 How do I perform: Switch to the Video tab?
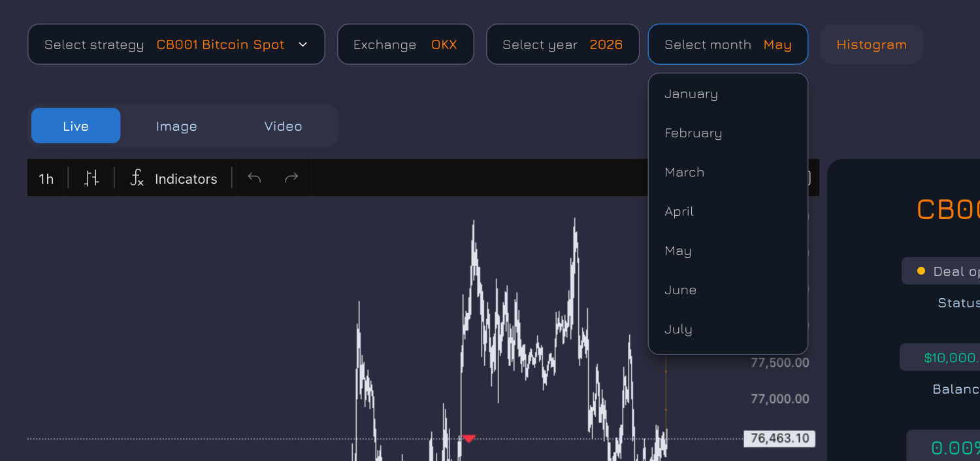(283, 126)
